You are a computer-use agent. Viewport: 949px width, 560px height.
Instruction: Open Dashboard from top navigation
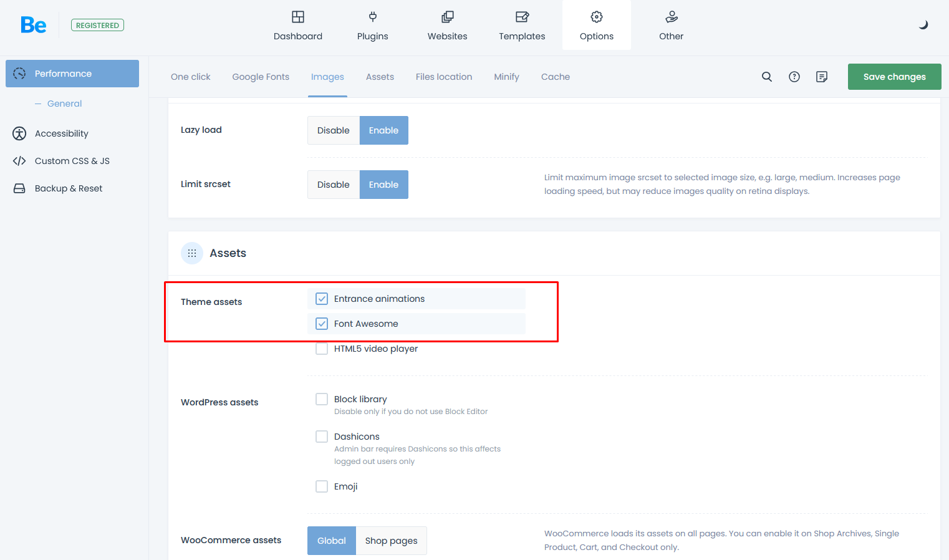[x=298, y=26]
